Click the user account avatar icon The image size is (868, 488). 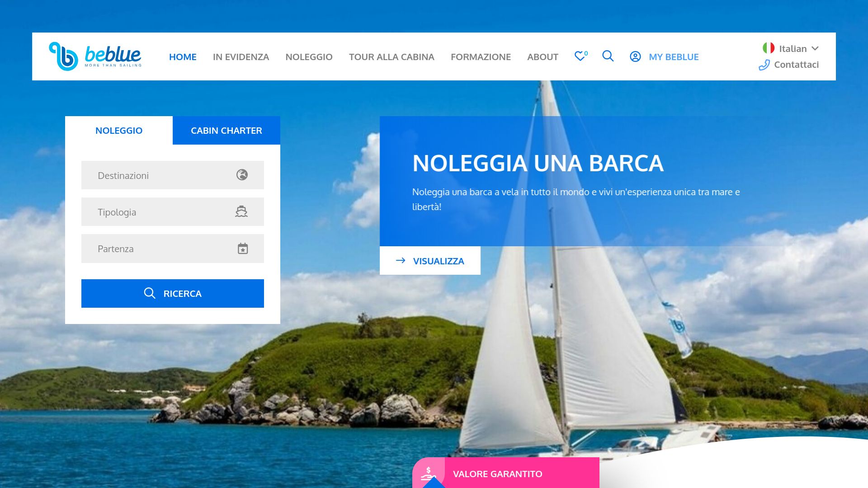pyautogui.click(x=635, y=56)
